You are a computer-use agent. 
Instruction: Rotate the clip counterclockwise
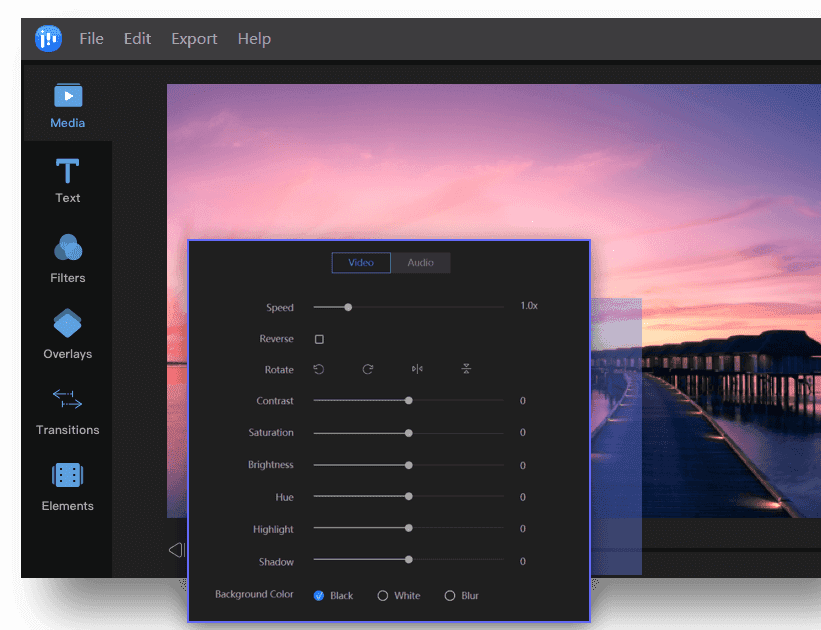point(318,369)
